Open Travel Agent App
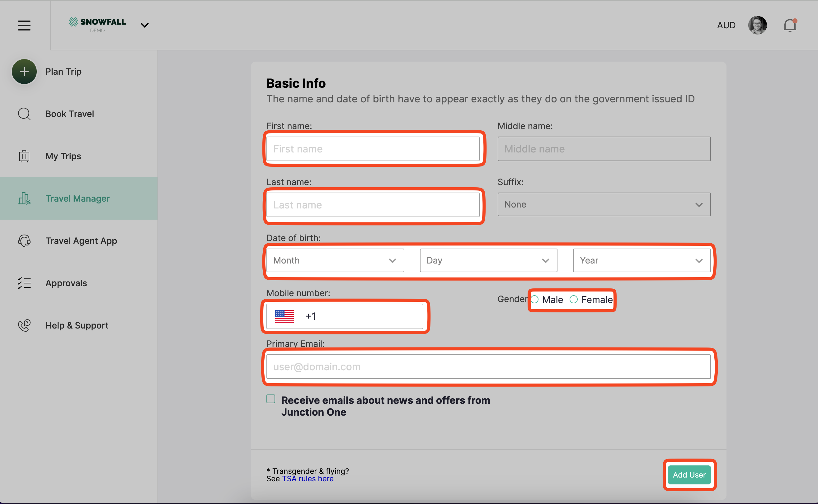The image size is (818, 504). [x=81, y=241]
